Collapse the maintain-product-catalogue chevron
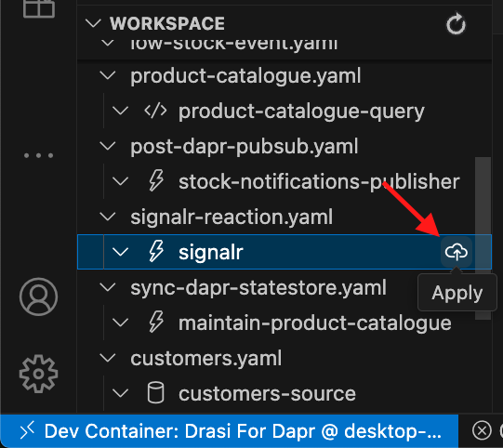The width and height of the screenshot is (503, 448). 120,323
